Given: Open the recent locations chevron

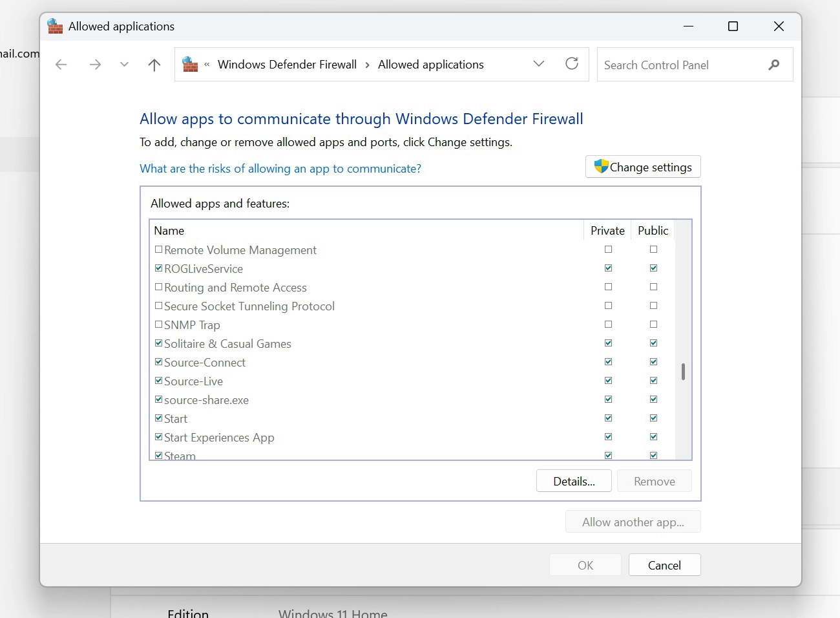Looking at the screenshot, I should [124, 65].
